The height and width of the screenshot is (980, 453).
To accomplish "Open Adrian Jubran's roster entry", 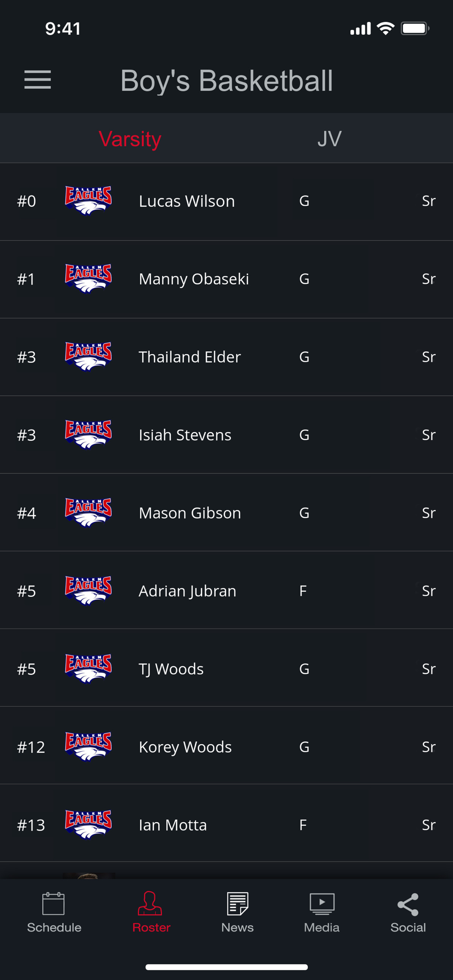I will pyautogui.click(x=226, y=590).
